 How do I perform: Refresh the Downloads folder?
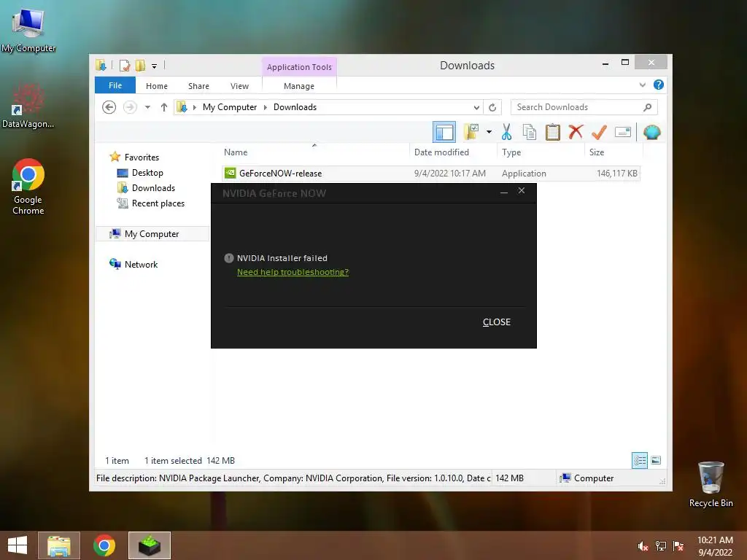point(492,108)
